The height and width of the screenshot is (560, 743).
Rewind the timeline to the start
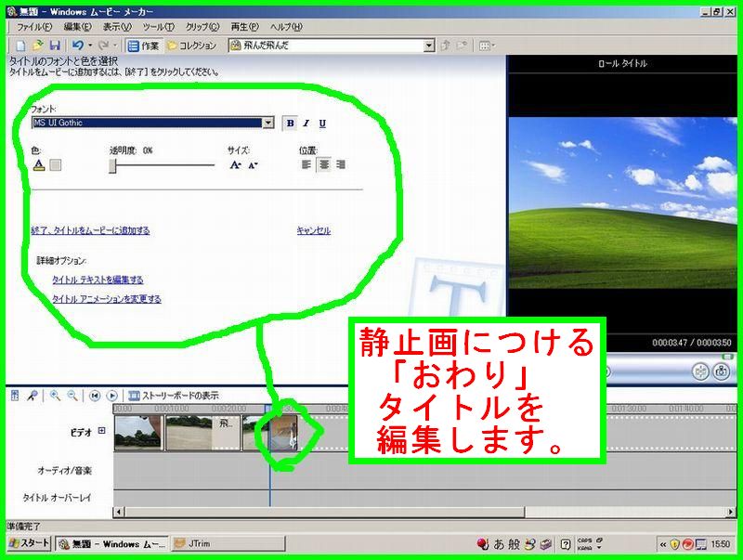coord(95,395)
